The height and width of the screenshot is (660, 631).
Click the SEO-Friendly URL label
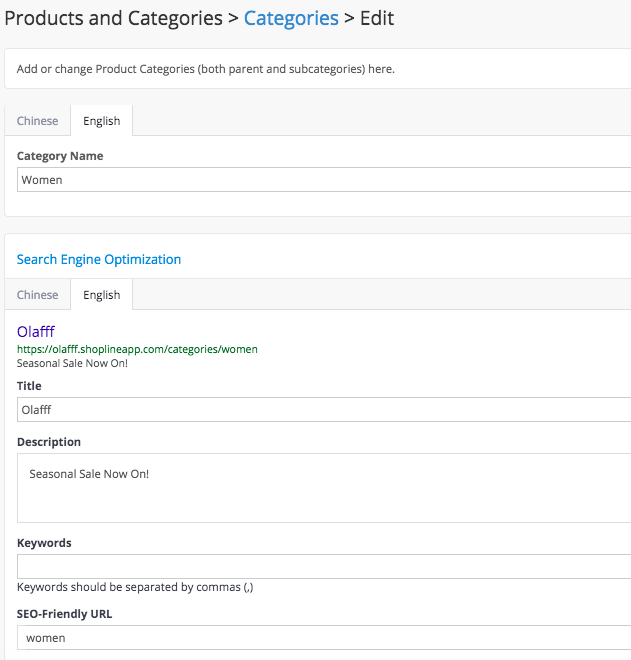pos(64,614)
